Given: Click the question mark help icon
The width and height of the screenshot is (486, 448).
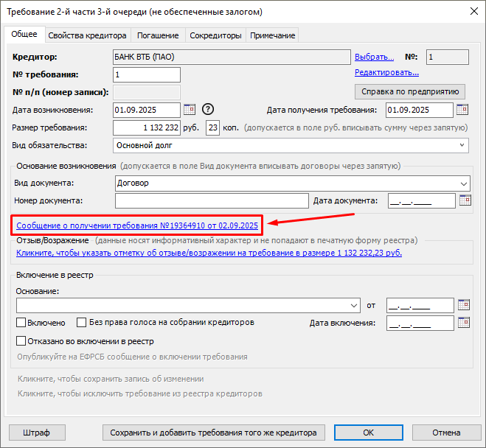Looking at the screenshot, I should [x=207, y=110].
